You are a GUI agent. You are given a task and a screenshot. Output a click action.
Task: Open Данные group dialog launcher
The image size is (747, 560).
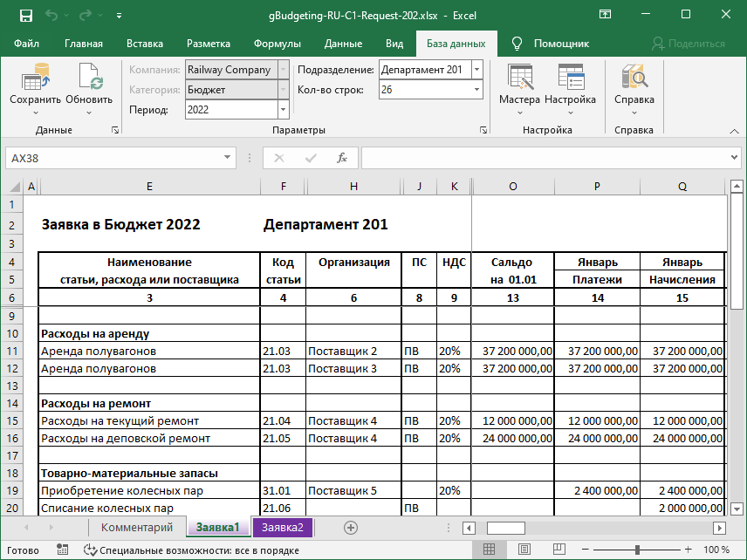(x=115, y=130)
